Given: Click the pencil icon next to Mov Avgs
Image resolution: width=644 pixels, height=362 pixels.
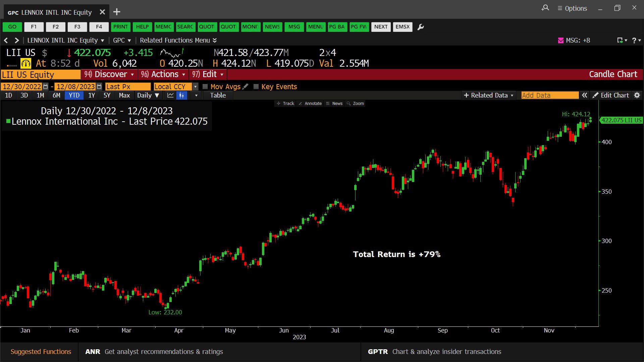Looking at the screenshot, I should coord(246,86).
